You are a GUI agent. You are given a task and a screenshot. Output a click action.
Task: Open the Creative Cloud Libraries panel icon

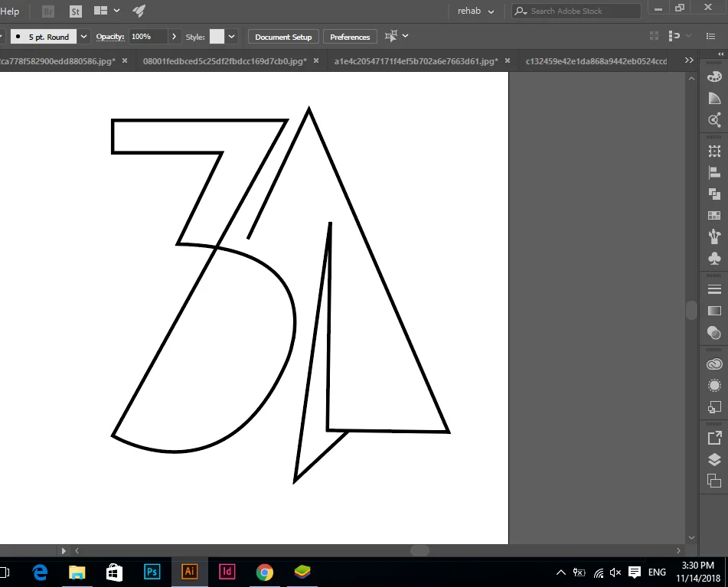(x=714, y=364)
